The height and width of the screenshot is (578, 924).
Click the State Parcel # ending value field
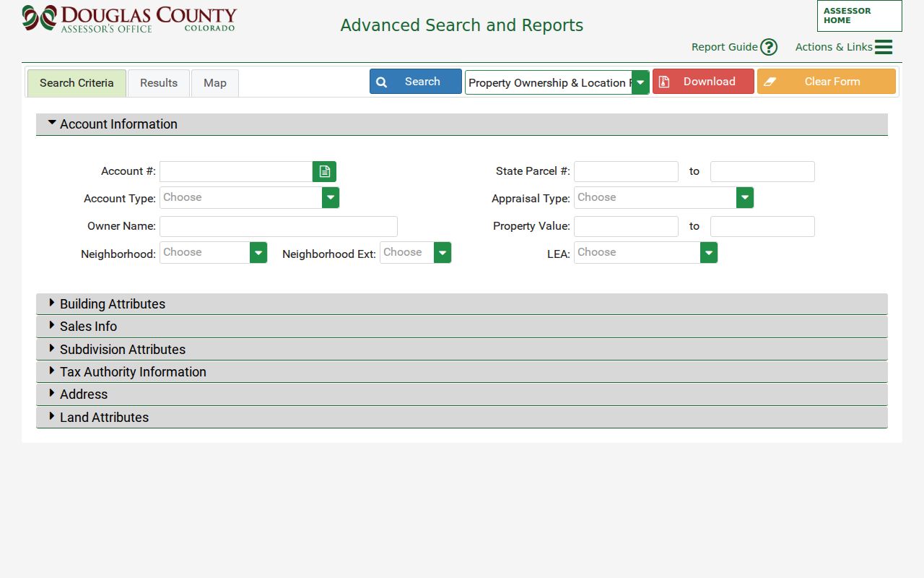[x=762, y=171]
